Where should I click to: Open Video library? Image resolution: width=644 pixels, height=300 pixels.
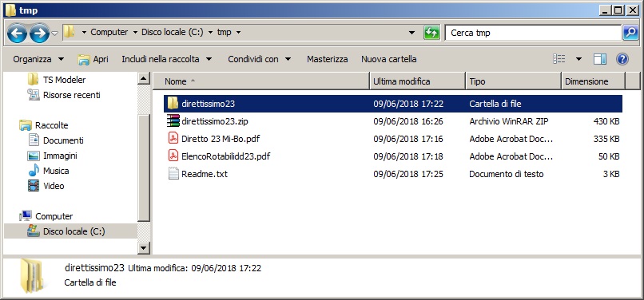[x=54, y=186]
